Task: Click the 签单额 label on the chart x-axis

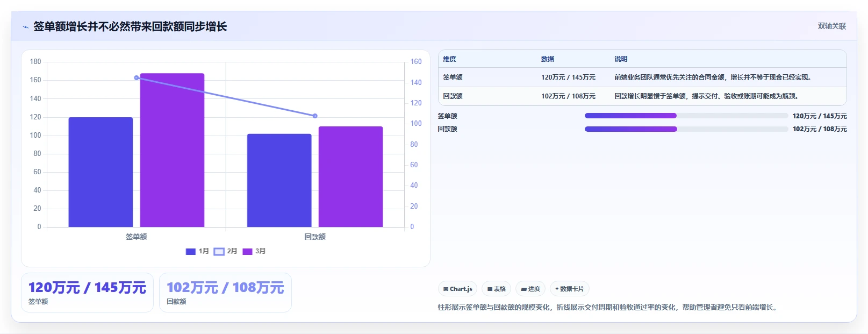Action: click(x=137, y=237)
